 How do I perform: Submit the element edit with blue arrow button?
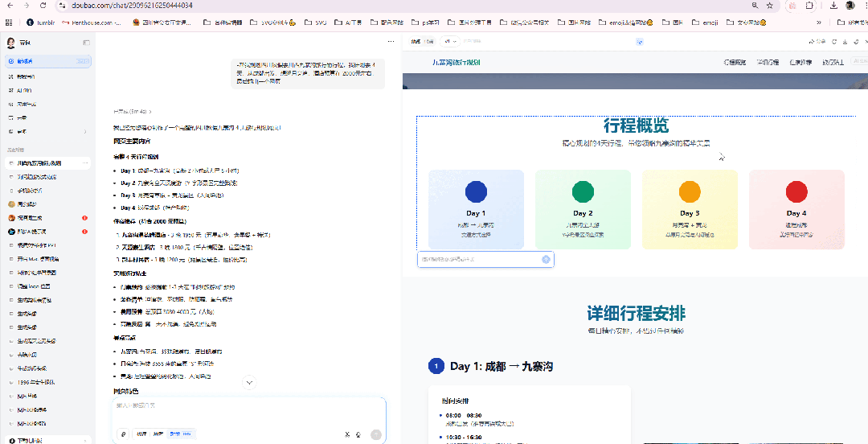point(546,260)
